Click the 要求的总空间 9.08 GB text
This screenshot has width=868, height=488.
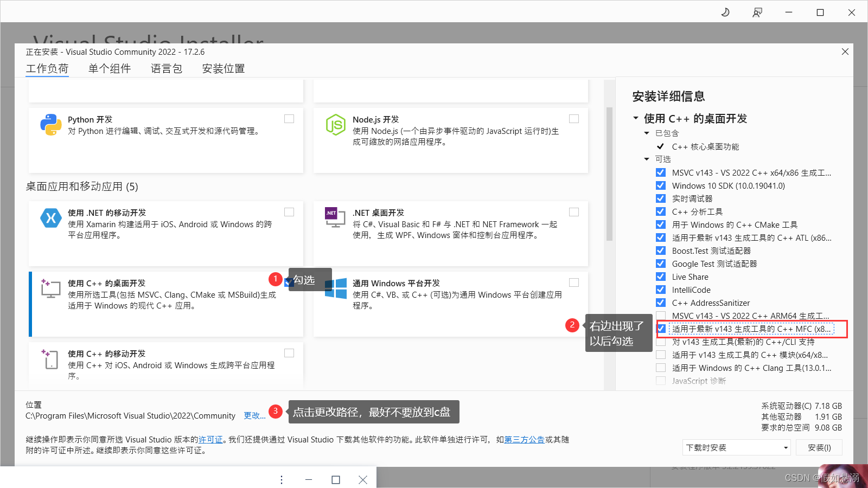(x=802, y=428)
